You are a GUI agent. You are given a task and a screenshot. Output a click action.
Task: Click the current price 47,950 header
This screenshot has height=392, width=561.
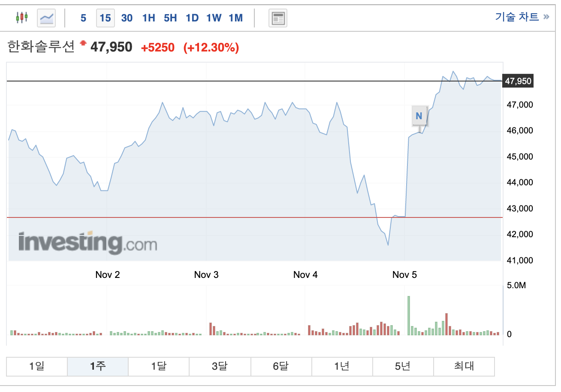pyautogui.click(x=112, y=47)
